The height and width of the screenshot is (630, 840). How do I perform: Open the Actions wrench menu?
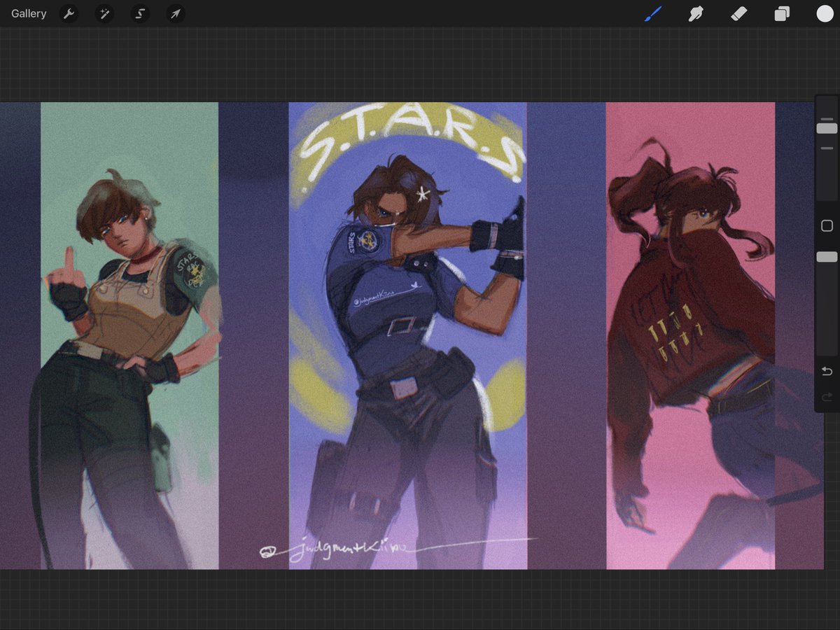[68, 13]
